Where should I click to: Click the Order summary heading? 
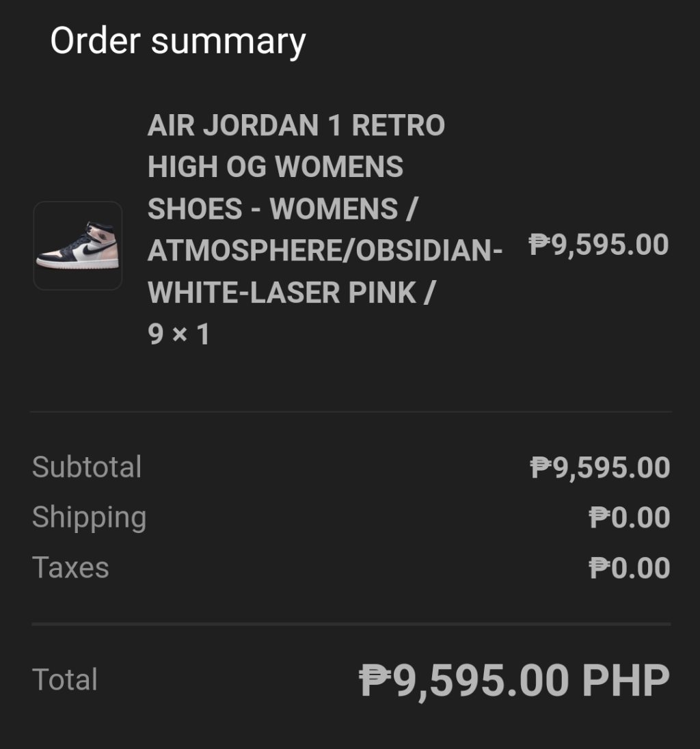click(178, 41)
